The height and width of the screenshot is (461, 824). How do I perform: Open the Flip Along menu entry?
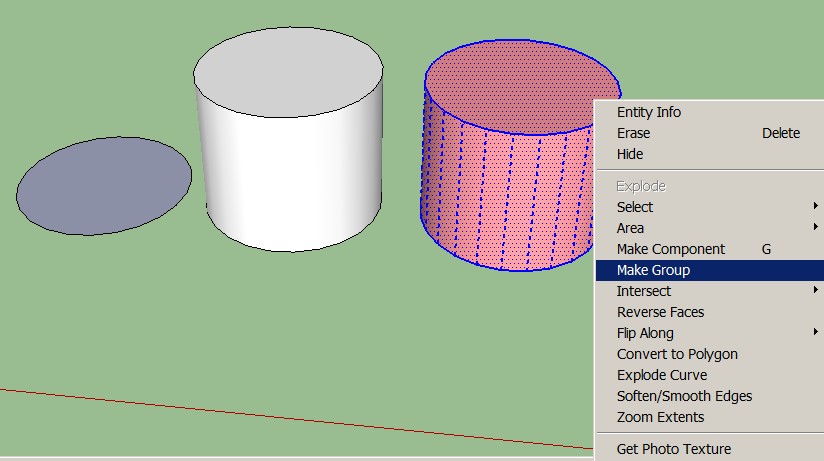(x=645, y=333)
